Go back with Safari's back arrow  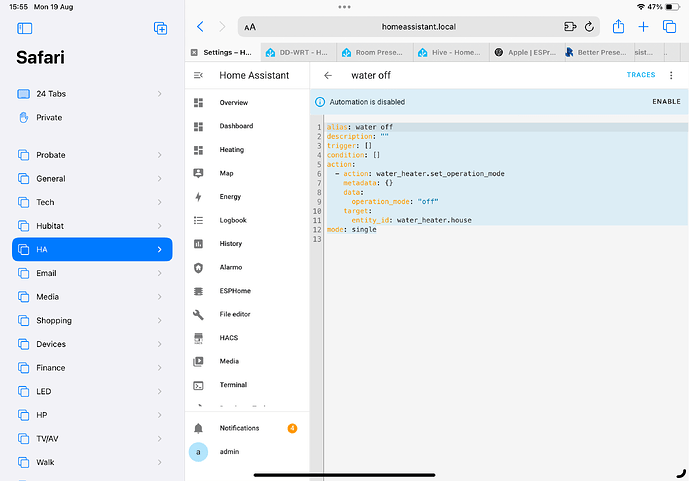[x=200, y=27]
